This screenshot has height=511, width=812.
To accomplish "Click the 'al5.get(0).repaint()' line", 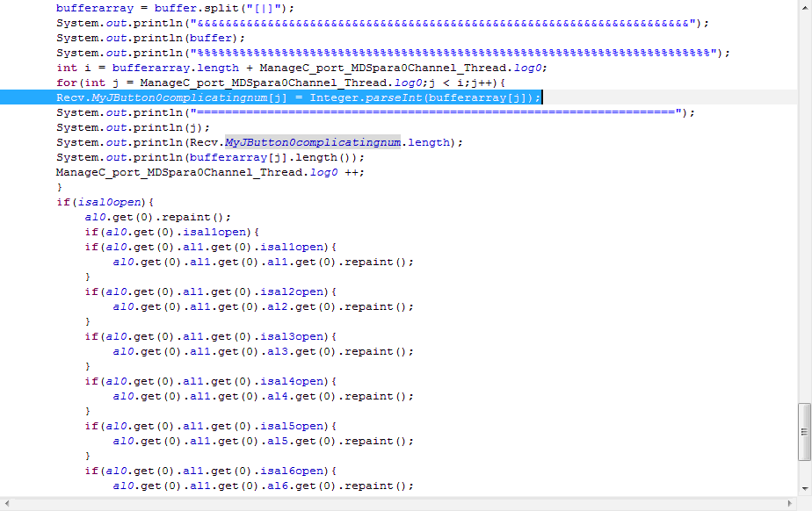I will point(263,441).
